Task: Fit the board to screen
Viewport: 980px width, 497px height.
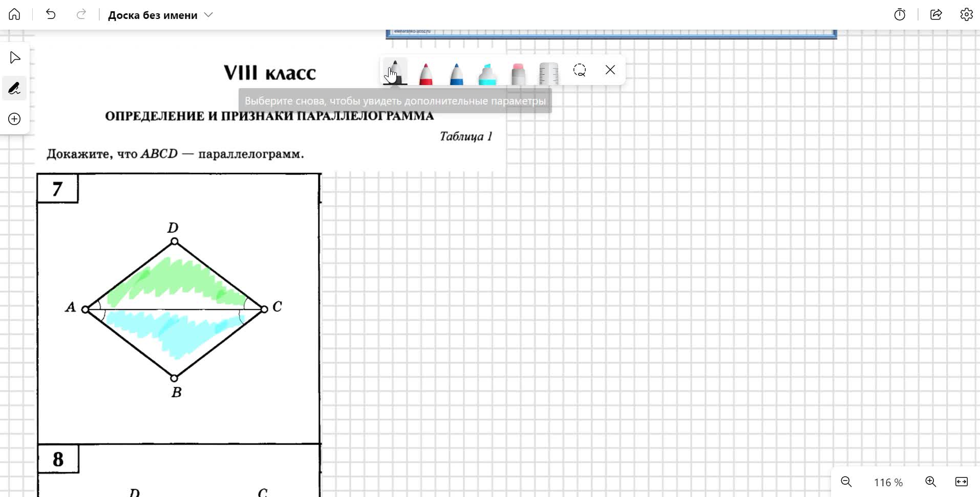Action: pos(962,482)
